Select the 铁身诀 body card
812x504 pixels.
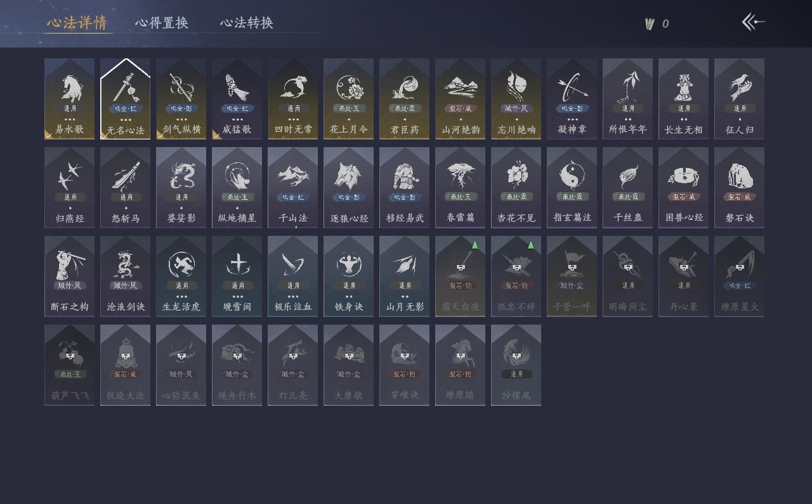coord(349,276)
